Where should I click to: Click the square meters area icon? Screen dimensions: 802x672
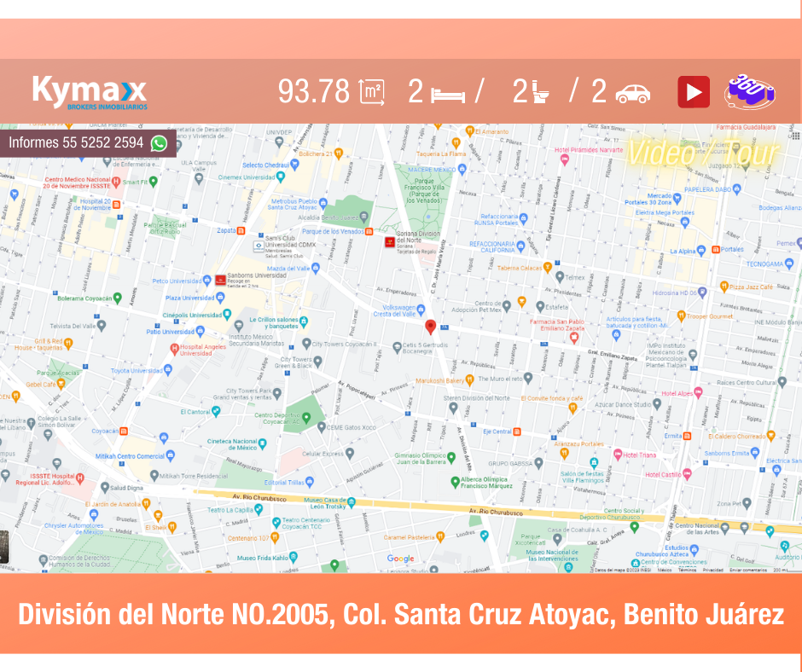(x=372, y=93)
